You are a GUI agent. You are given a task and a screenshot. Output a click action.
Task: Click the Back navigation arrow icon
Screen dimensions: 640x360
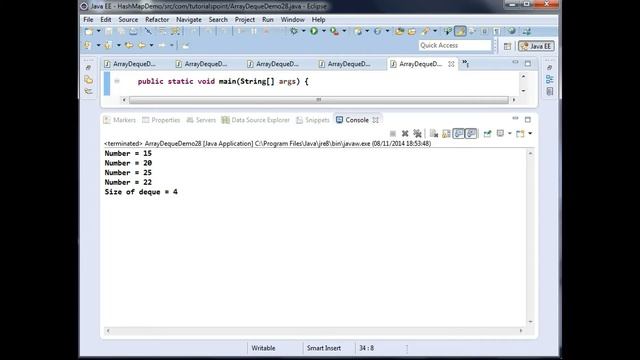[x=142, y=45]
